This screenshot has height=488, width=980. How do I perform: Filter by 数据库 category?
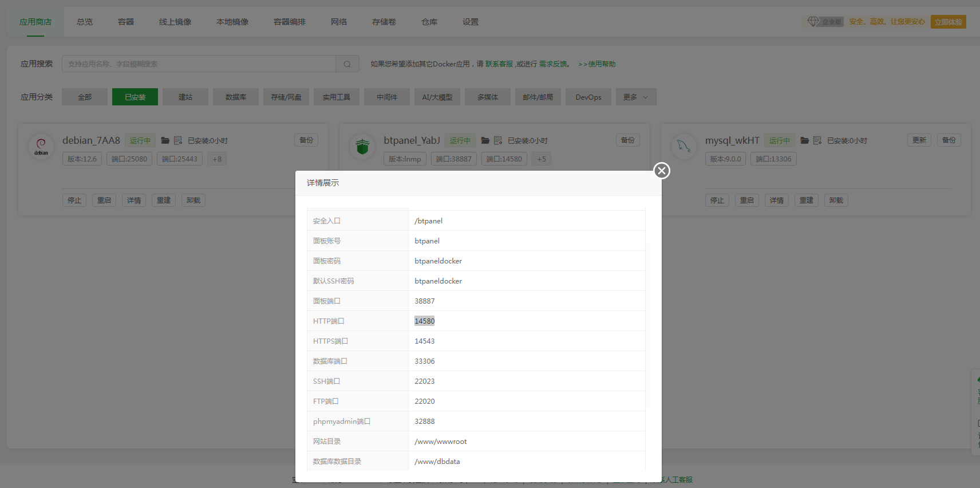tap(236, 97)
